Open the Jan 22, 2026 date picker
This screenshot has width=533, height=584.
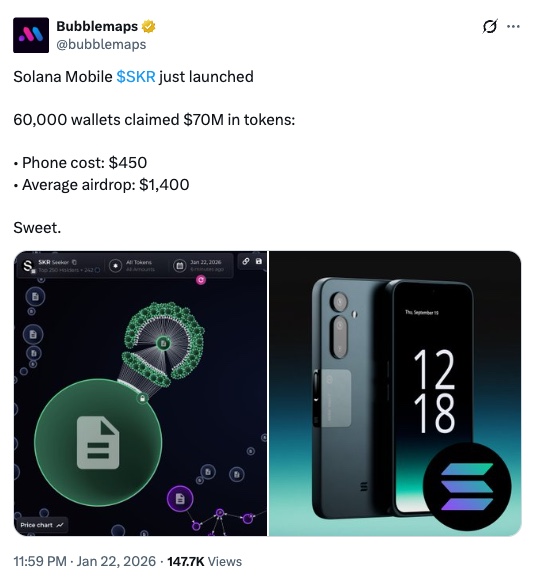(199, 266)
